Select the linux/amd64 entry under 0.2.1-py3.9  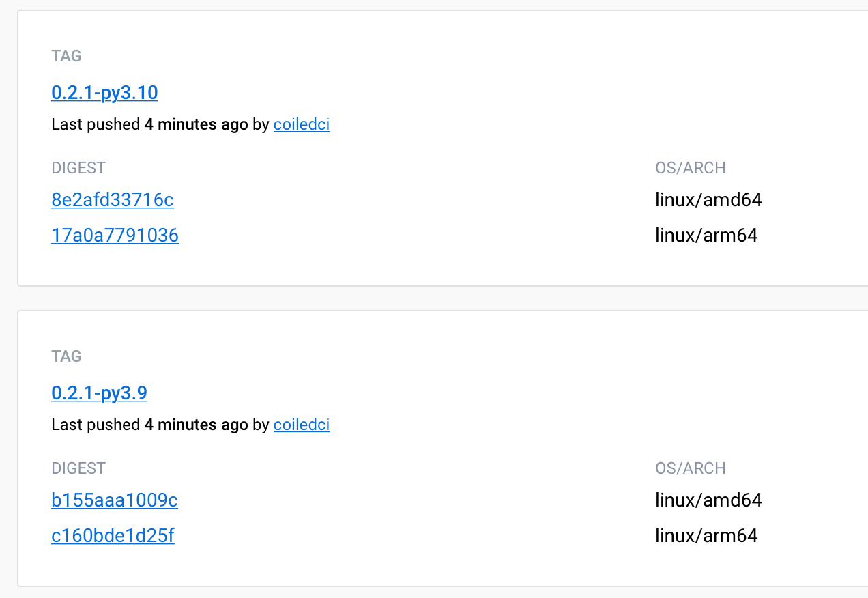pos(708,500)
